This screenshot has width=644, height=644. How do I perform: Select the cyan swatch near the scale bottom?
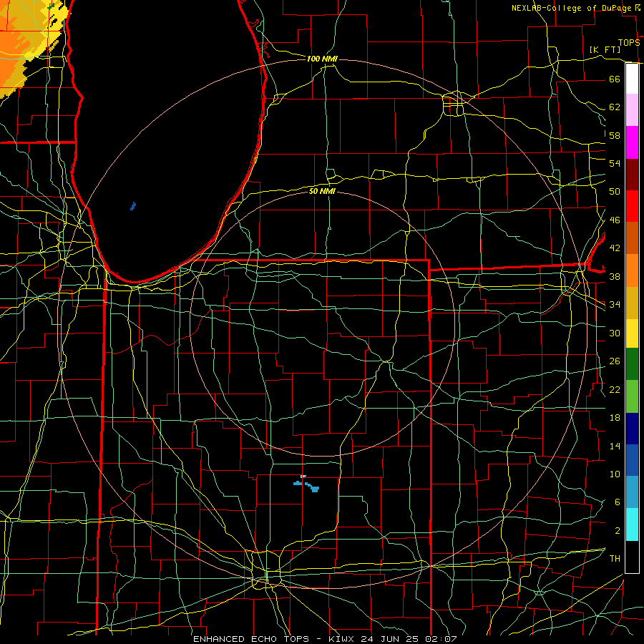[632, 525]
